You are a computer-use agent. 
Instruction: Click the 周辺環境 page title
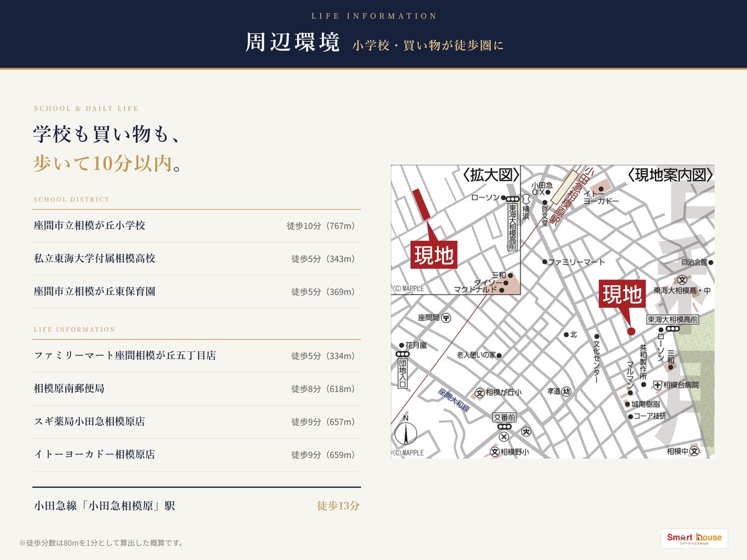click(293, 42)
